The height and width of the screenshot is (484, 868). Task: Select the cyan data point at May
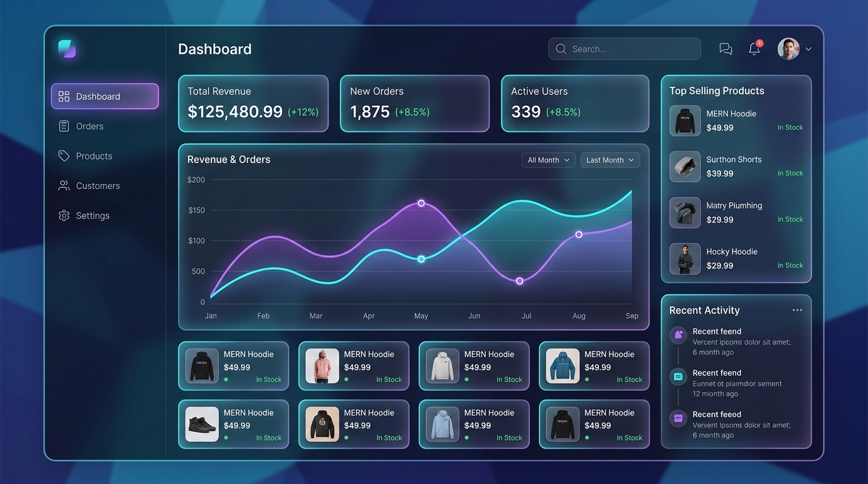(421, 259)
